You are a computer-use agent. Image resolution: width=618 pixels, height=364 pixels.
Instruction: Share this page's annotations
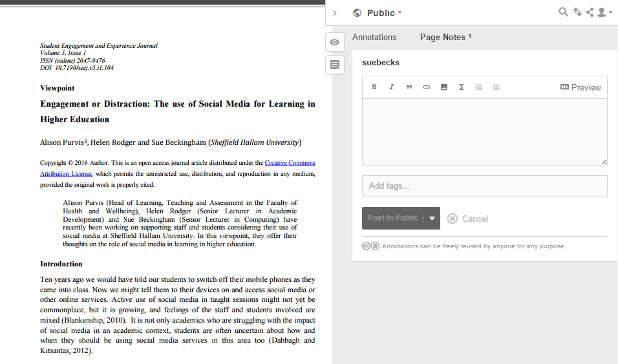(x=590, y=12)
